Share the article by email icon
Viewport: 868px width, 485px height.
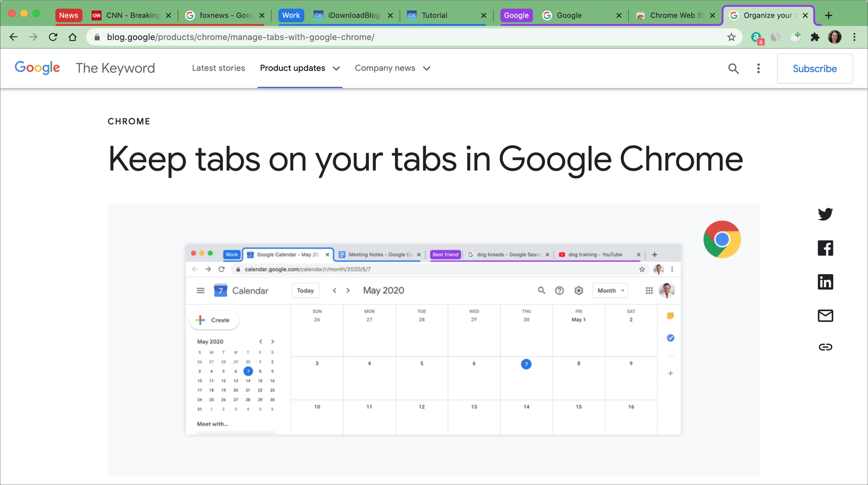pyautogui.click(x=825, y=316)
